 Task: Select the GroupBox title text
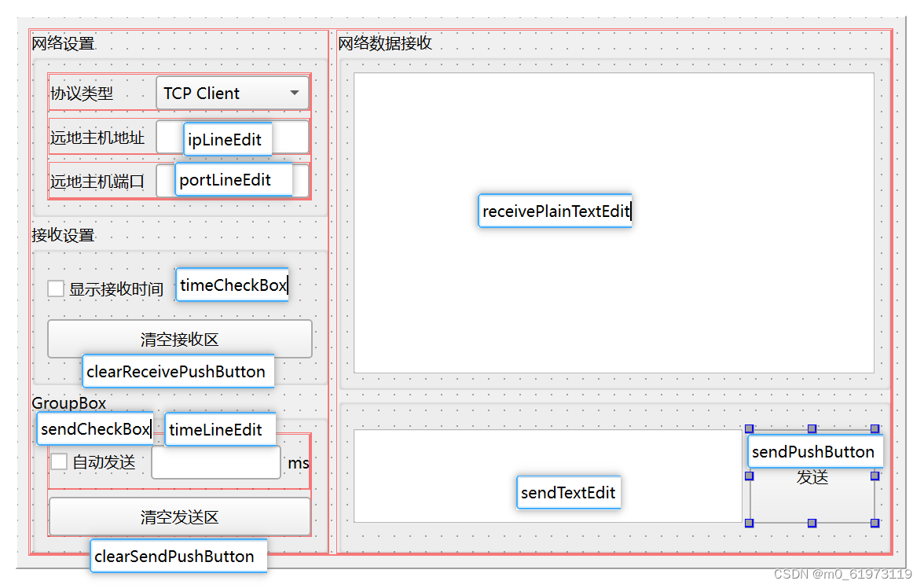(69, 402)
